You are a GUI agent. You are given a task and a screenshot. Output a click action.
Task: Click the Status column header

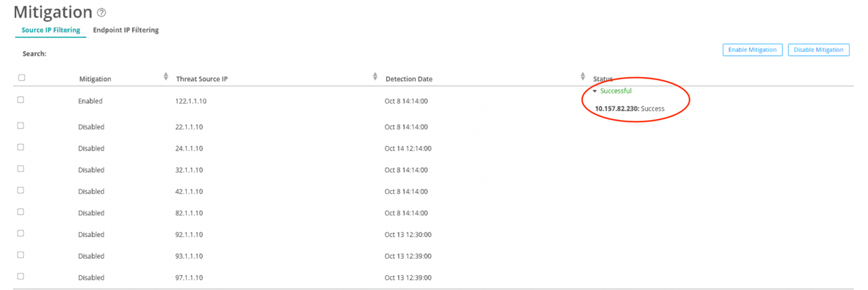603,79
